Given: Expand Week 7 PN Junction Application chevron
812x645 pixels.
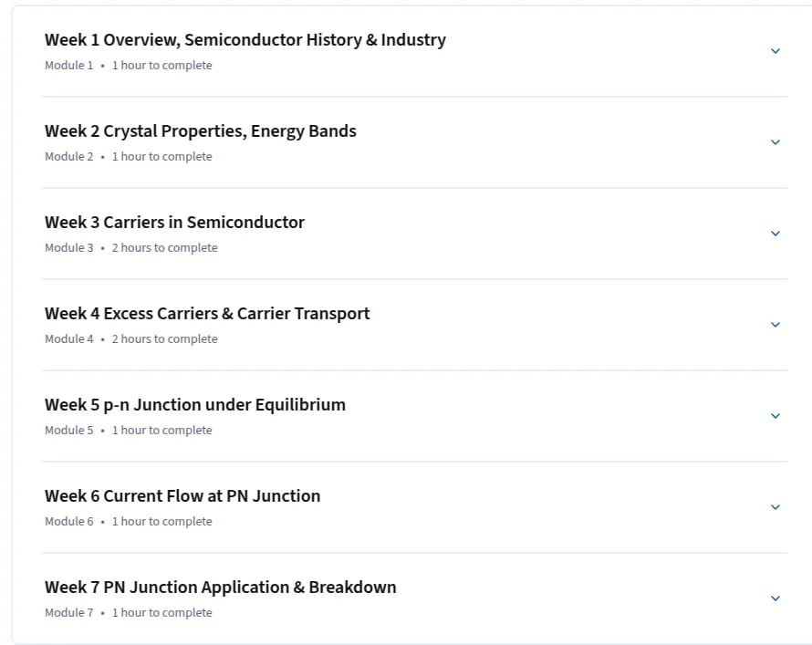Looking at the screenshot, I should (x=776, y=598).
